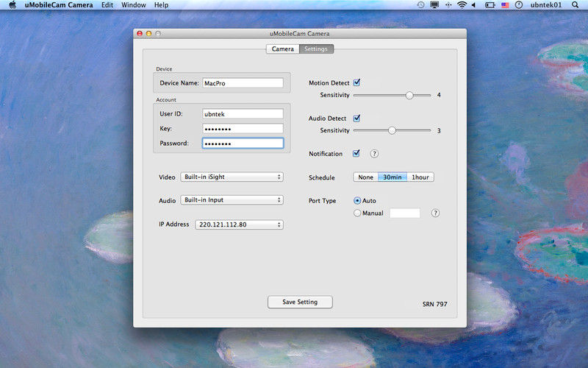Click the US flag input source icon
The image size is (588, 368).
pos(505,5)
